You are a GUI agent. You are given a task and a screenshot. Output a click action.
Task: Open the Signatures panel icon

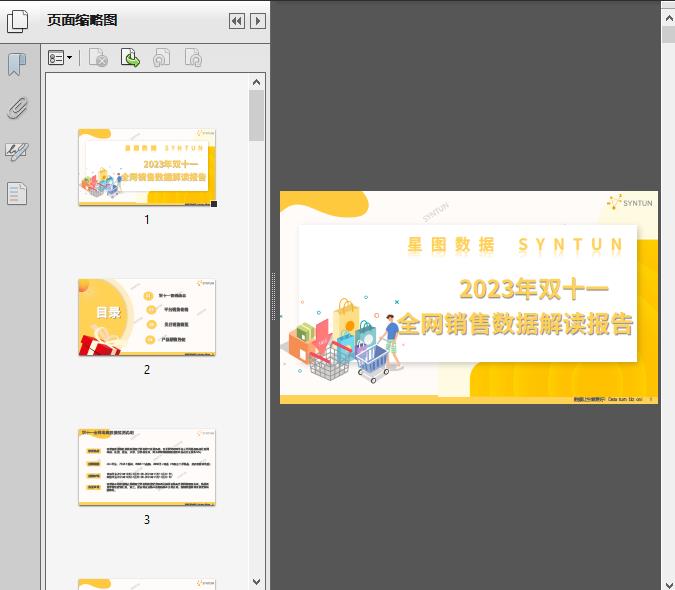(x=17, y=151)
